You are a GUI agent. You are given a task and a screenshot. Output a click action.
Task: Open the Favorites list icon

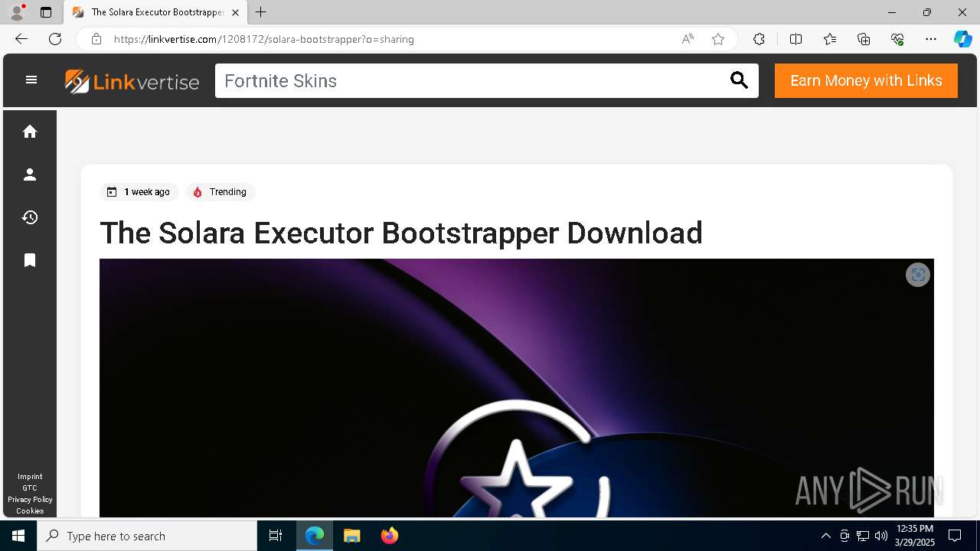click(x=830, y=39)
